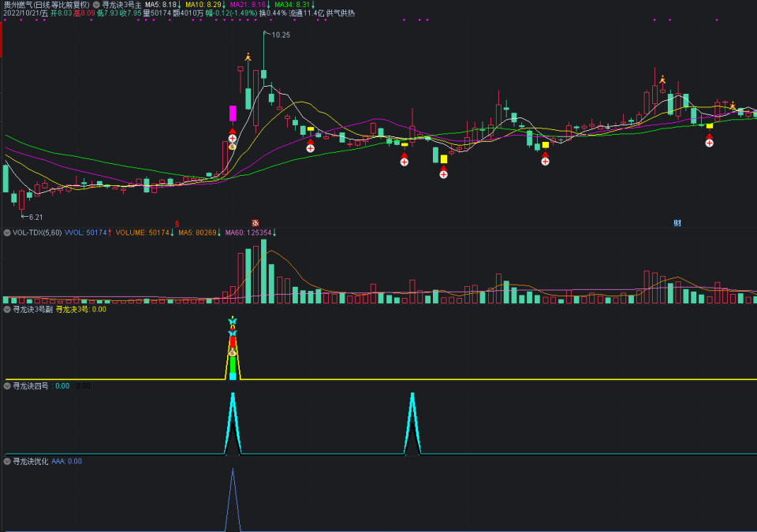The image size is (757, 532).
Task: Open the 寻龙诀四号 panel dropdown icon
Action: [7, 385]
